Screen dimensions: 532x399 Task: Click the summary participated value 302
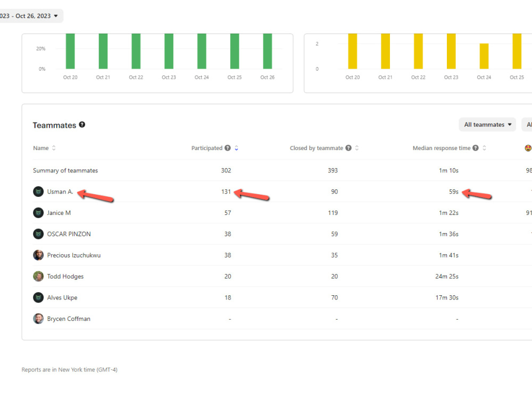coord(226,170)
